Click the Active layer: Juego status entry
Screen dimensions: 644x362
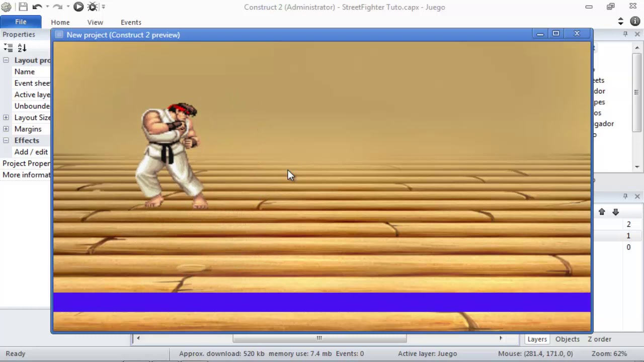[427, 354]
